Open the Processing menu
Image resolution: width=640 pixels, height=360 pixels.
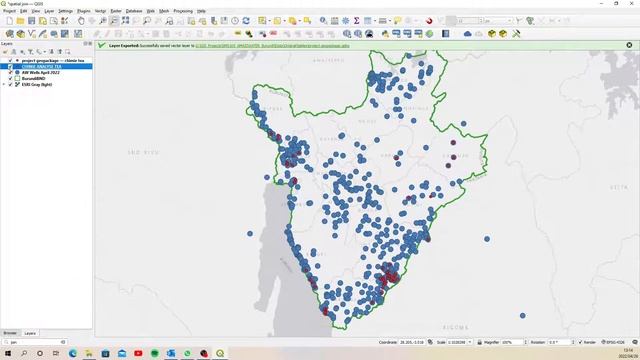point(183,11)
